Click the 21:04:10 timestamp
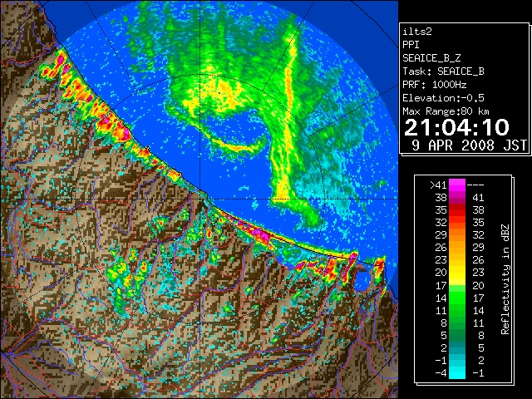 click(x=456, y=127)
